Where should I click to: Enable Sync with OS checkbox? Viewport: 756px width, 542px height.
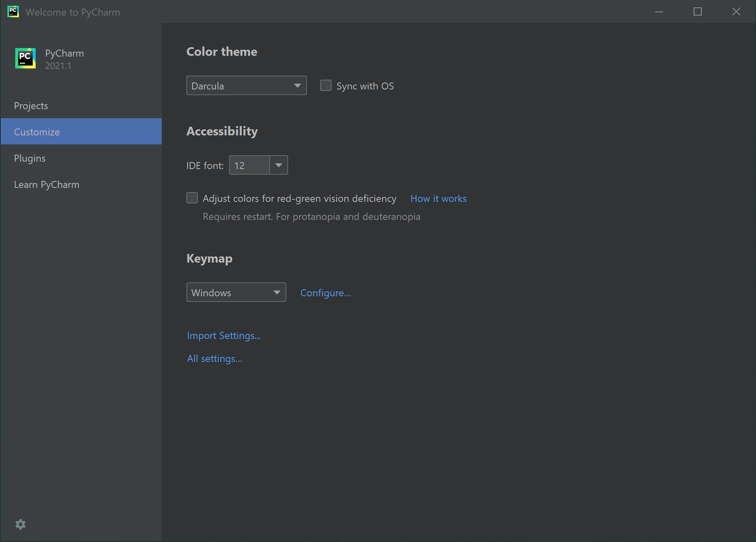tap(326, 85)
